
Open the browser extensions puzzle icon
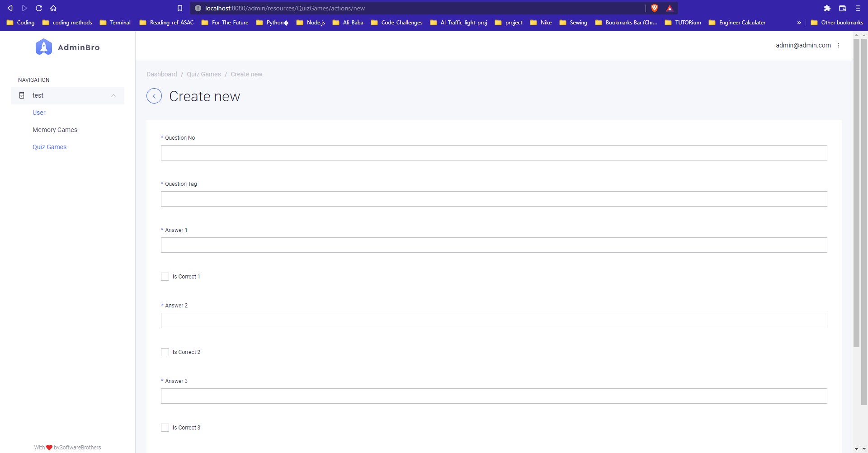tap(827, 8)
